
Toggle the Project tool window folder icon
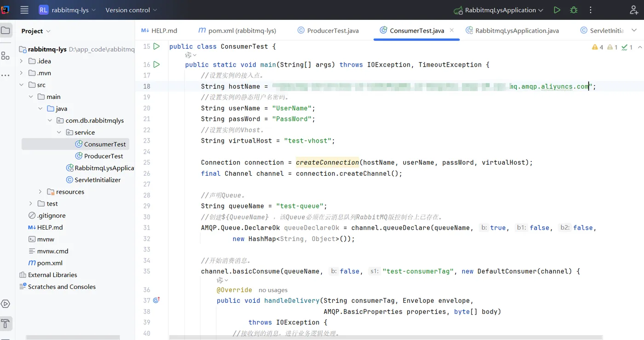pyautogui.click(x=6, y=31)
